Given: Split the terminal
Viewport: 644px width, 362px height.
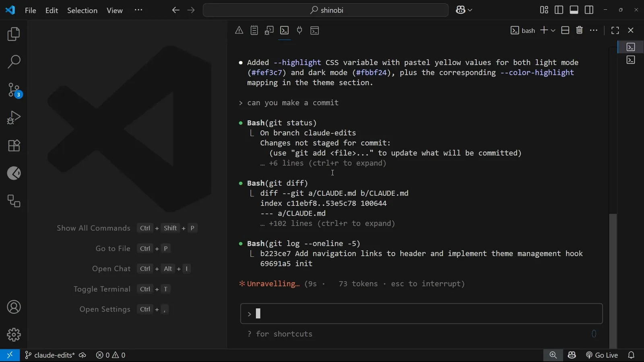Looking at the screenshot, I should click(565, 30).
